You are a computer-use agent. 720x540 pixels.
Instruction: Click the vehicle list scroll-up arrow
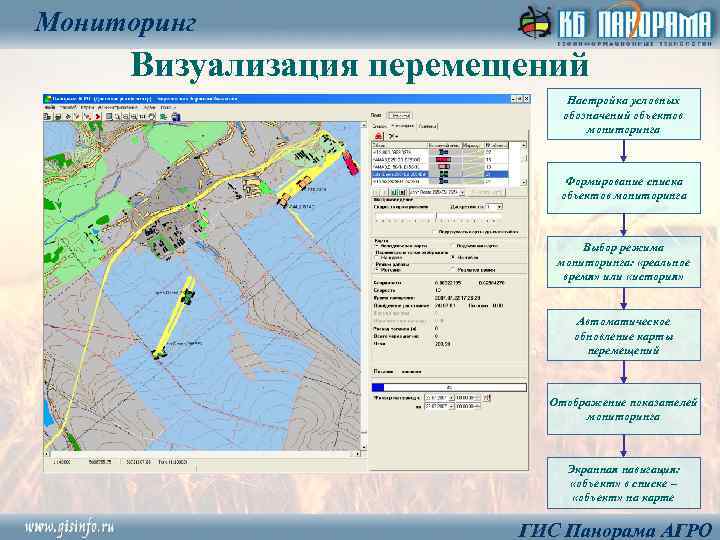click(x=523, y=146)
